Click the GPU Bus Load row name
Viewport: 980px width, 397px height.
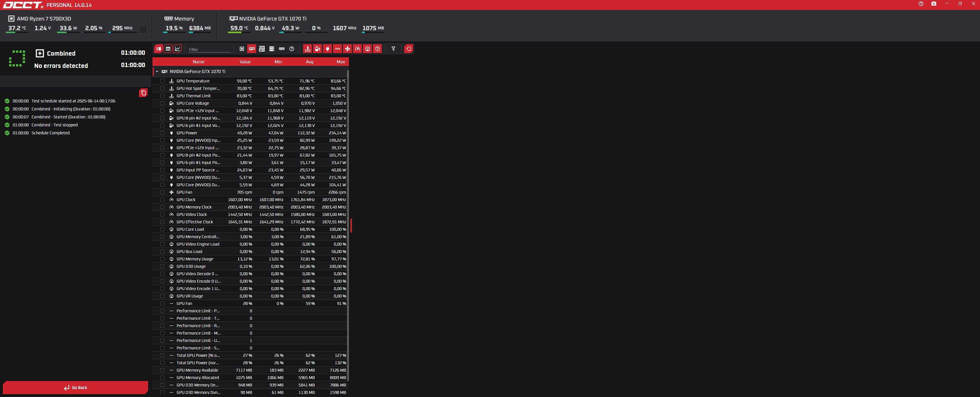coord(189,252)
